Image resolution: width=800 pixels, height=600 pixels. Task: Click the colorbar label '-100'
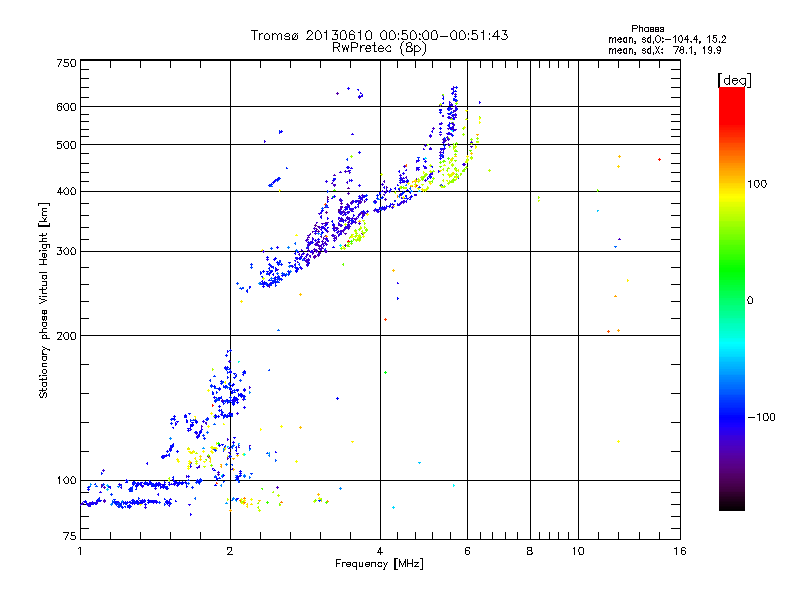click(761, 417)
